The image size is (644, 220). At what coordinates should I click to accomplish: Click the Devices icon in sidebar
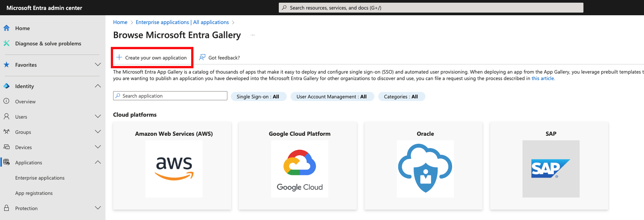point(6,147)
